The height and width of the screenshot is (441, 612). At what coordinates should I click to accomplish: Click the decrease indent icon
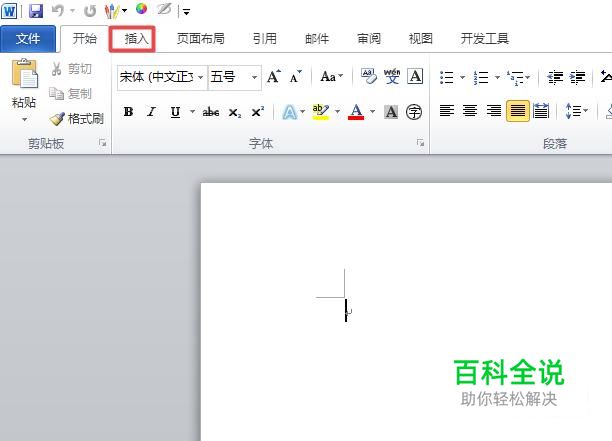point(555,77)
